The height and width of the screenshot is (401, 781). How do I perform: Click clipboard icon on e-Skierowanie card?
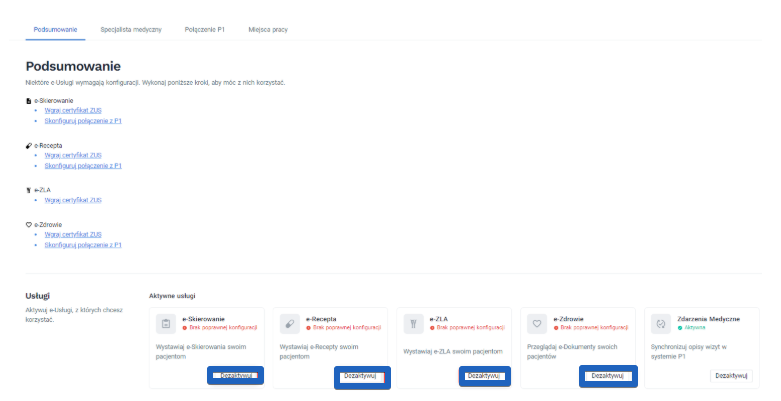point(166,324)
